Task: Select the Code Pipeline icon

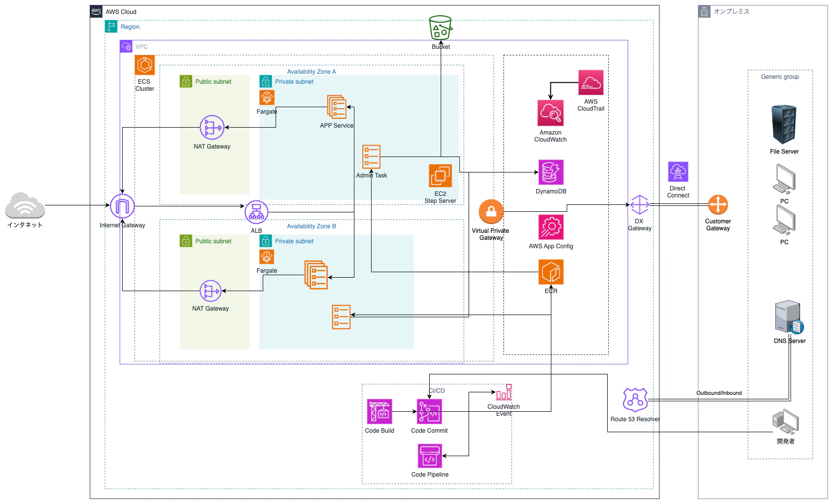Action: (x=430, y=456)
